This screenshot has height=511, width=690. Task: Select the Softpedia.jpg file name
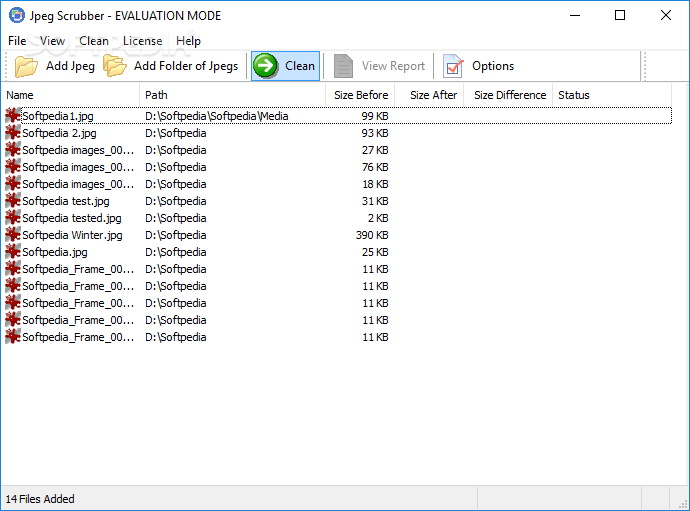click(55, 252)
